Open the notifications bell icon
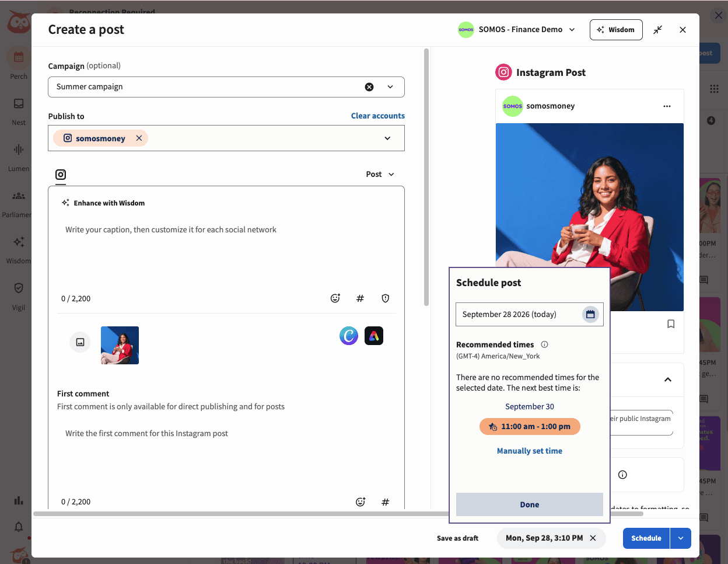This screenshot has height=564, width=728. 19,527
